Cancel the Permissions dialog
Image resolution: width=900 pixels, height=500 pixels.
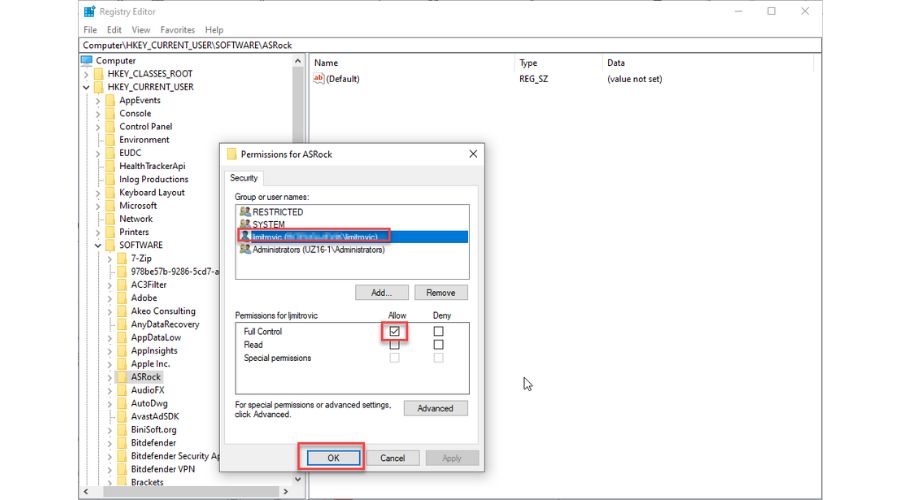pos(393,458)
